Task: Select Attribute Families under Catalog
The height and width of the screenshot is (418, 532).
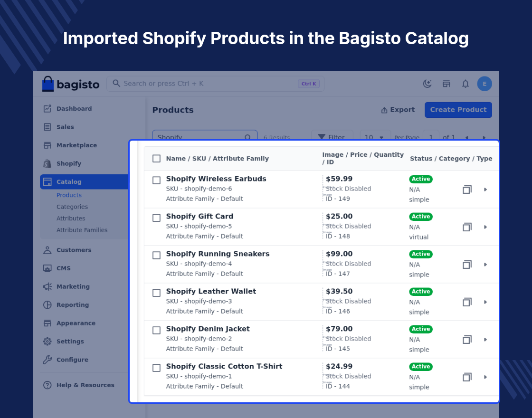Action: [x=82, y=230]
